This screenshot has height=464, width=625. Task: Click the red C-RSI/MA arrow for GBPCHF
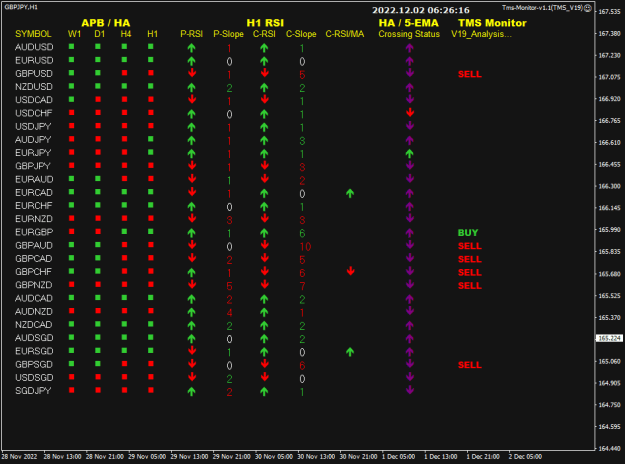click(350, 271)
